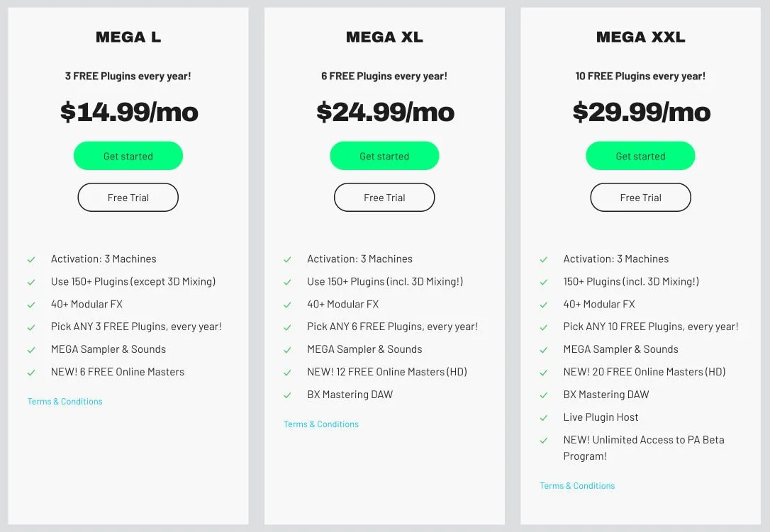
Task: Click the MEGA XXL plan heading
Action: point(640,38)
